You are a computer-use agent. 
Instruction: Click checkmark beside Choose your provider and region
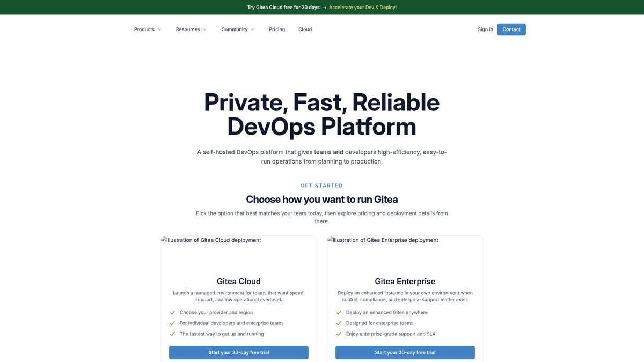pos(172,312)
